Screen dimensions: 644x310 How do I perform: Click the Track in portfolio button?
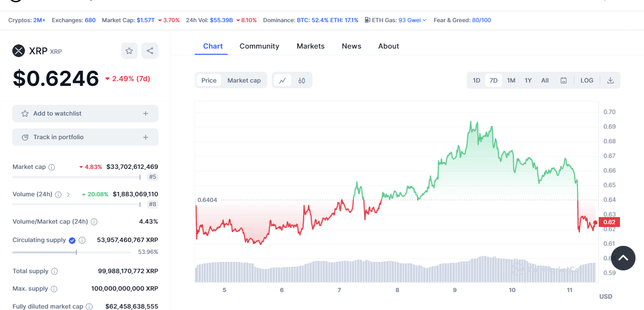pyautogui.click(x=85, y=137)
